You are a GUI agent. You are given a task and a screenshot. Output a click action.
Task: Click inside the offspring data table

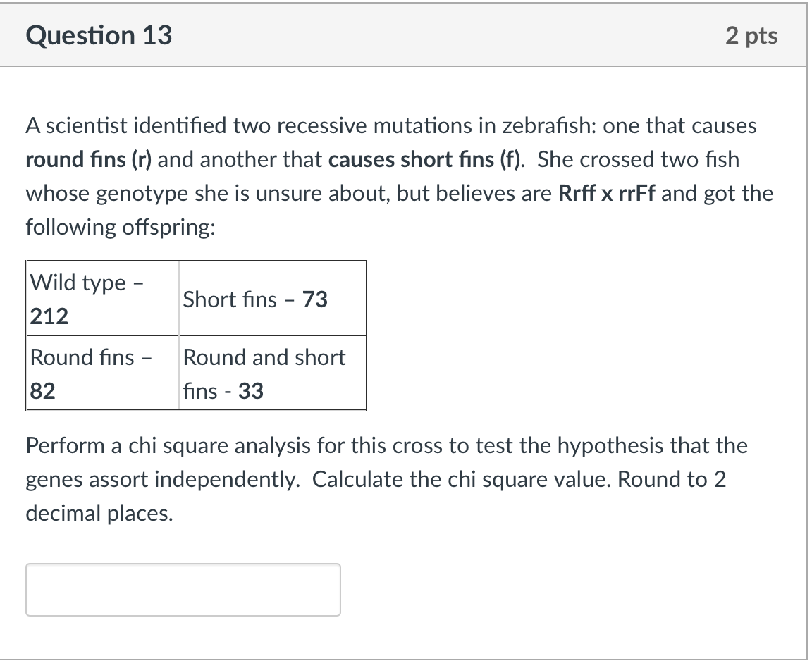[x=197, y=335]
